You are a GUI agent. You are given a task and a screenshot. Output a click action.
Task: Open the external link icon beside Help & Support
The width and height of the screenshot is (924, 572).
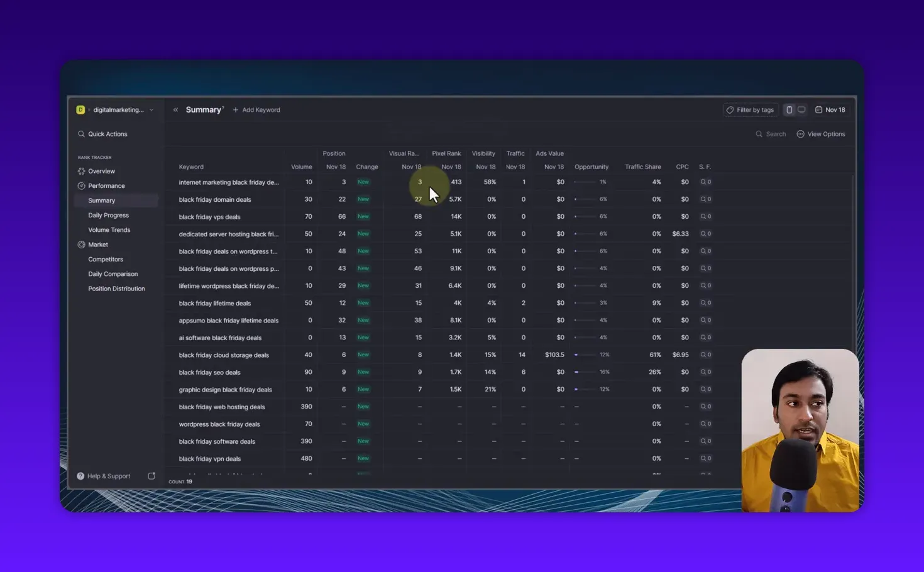point(151,476)
